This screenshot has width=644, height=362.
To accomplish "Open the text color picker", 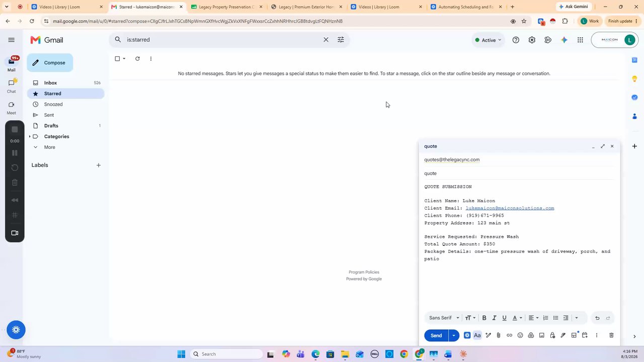I will tap(517, 318).
